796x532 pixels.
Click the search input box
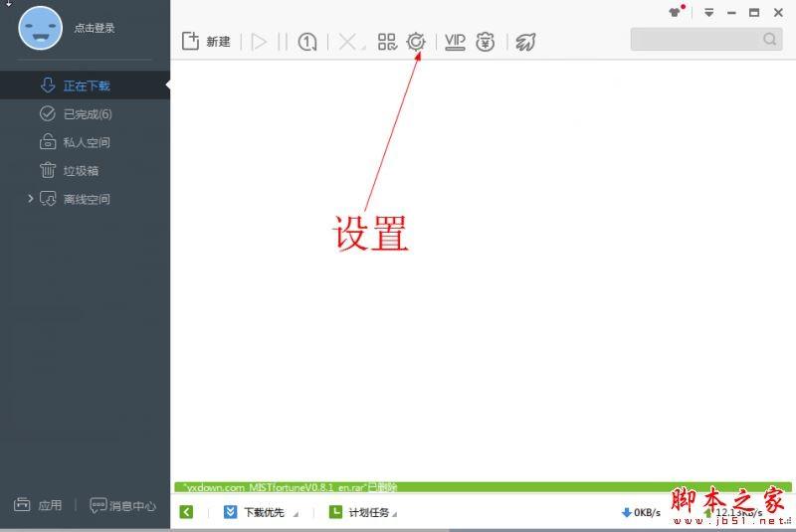coord(706,39)
